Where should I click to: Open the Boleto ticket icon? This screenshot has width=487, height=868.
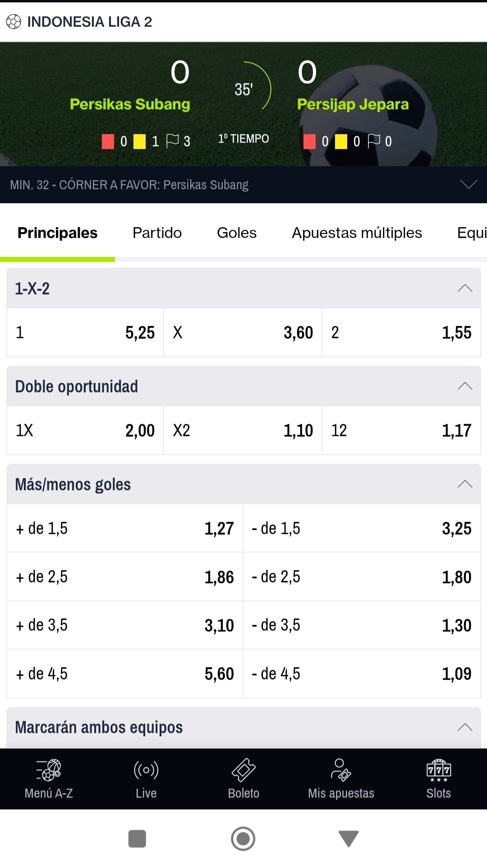pos(243,770)
